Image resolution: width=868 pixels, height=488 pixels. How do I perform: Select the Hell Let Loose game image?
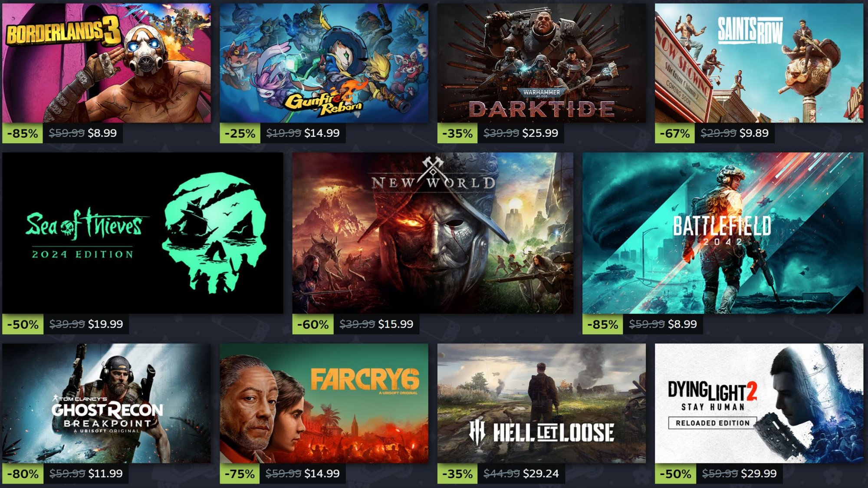pyautogui.click(x=541, y=403)
